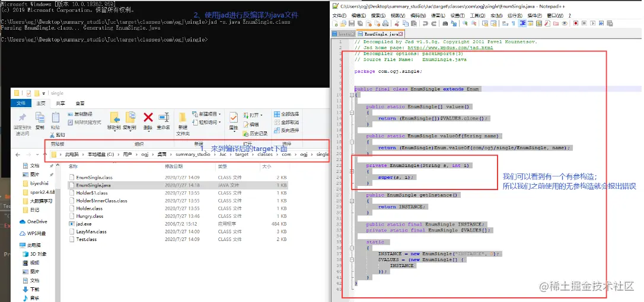
Task: Switch to Explorer's 共享 ribbon tab
Action: pyautogui.click(x=60, y=104)
